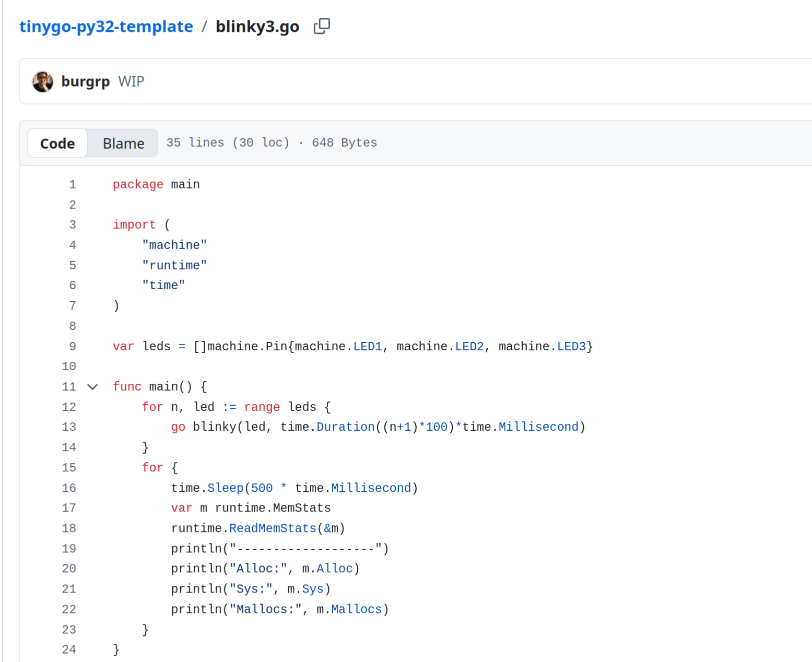Copy the blinky3.go file path
Viewport: 812px width, 662px height.
(x=322, y=26)
